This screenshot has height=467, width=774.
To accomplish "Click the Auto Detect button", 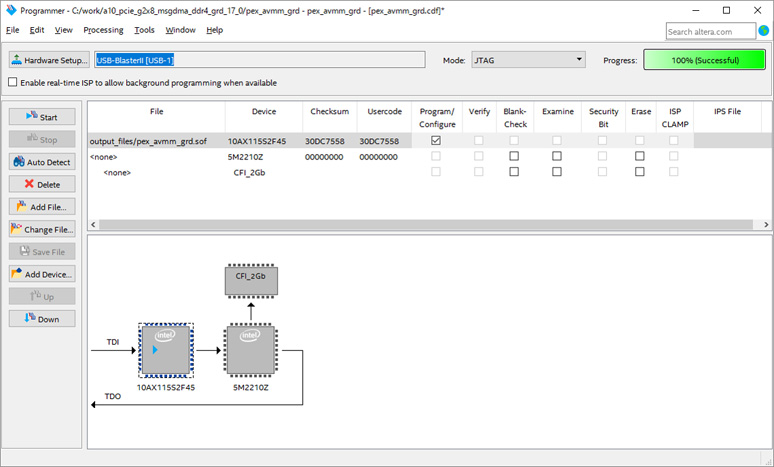I will point(42,162).
